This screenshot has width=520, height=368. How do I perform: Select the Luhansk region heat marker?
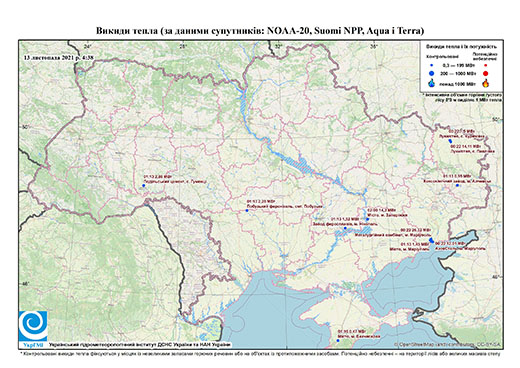click(450, 141)
